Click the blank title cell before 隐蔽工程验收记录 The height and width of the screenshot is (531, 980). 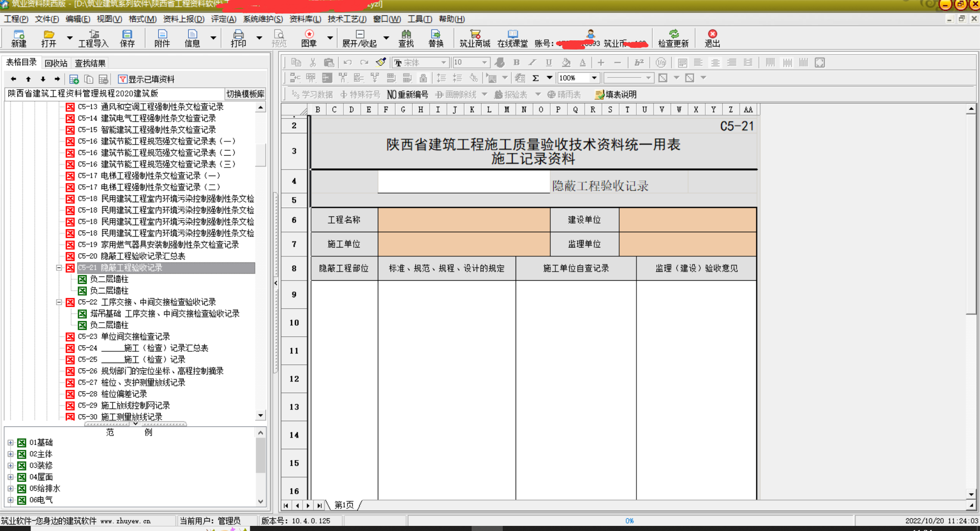[464, 182]
